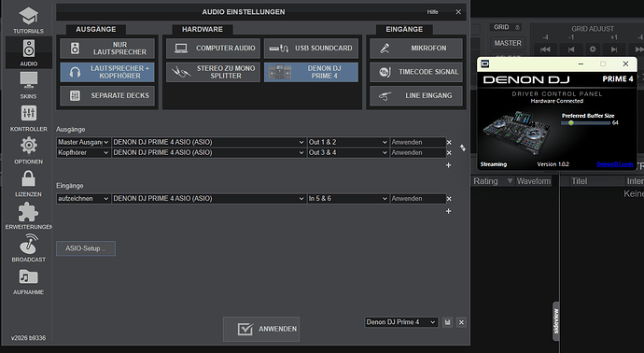Open the Aufnahme recording section

pyautogui.click(x=28, y=281)
